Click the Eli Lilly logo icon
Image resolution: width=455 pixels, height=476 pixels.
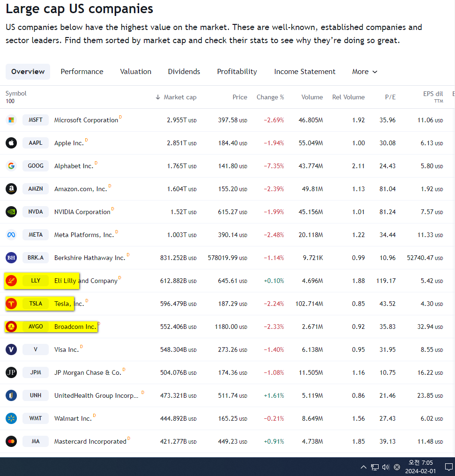click(11, 281)
